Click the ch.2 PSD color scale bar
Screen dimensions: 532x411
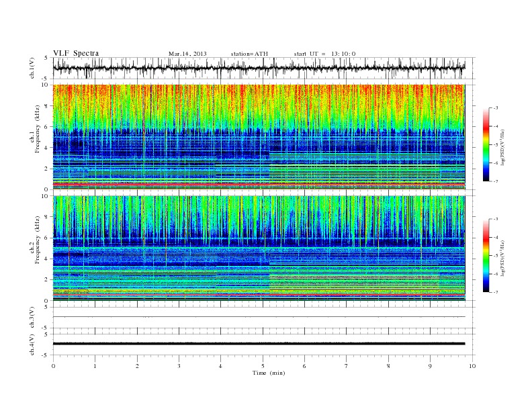point(486,256)
